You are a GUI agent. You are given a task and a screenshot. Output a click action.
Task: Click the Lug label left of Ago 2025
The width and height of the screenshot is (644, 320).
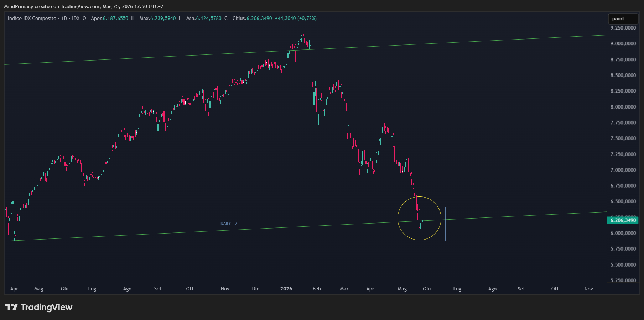coord(92,289)
